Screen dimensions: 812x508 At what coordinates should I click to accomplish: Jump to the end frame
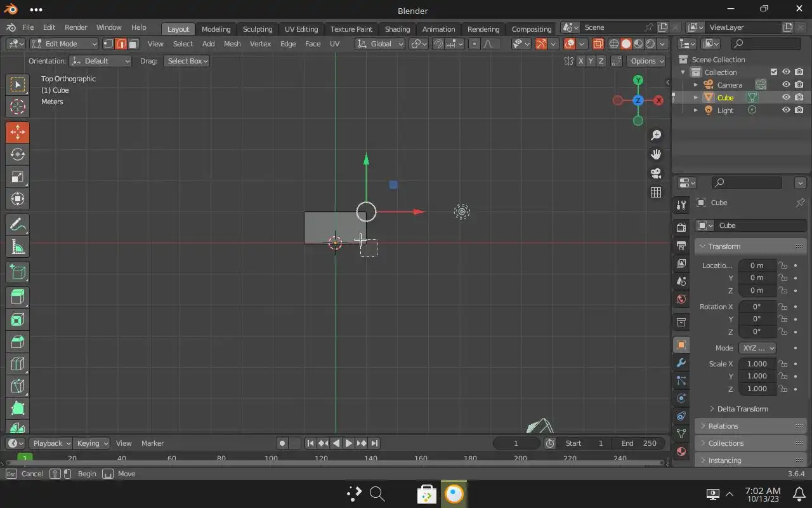(374, 443)
